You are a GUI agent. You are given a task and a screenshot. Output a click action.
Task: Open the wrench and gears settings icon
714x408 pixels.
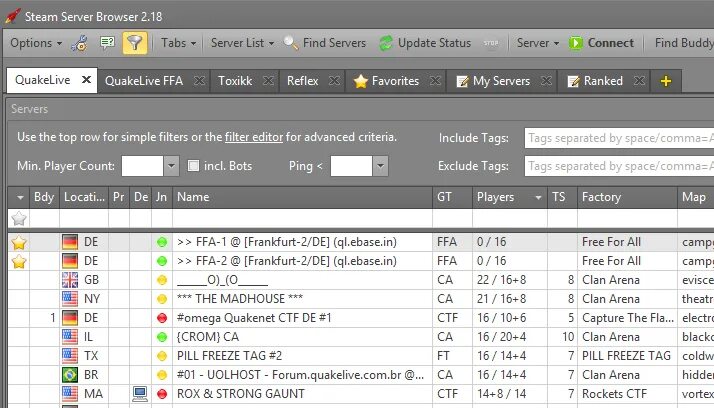point(80,43)
